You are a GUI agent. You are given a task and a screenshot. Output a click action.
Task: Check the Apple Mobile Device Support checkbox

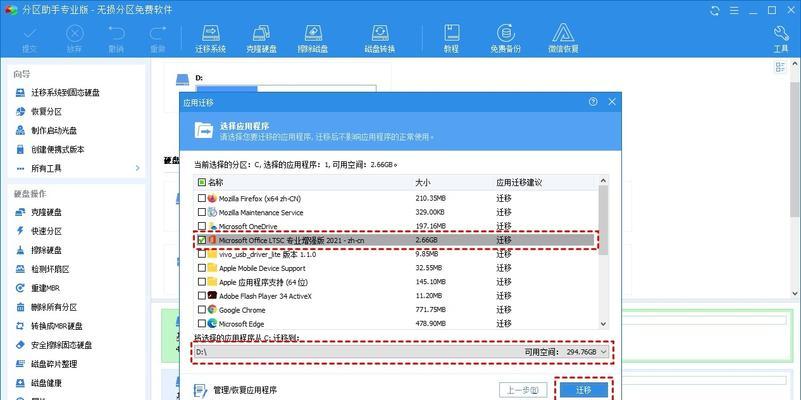coord(202,268)
